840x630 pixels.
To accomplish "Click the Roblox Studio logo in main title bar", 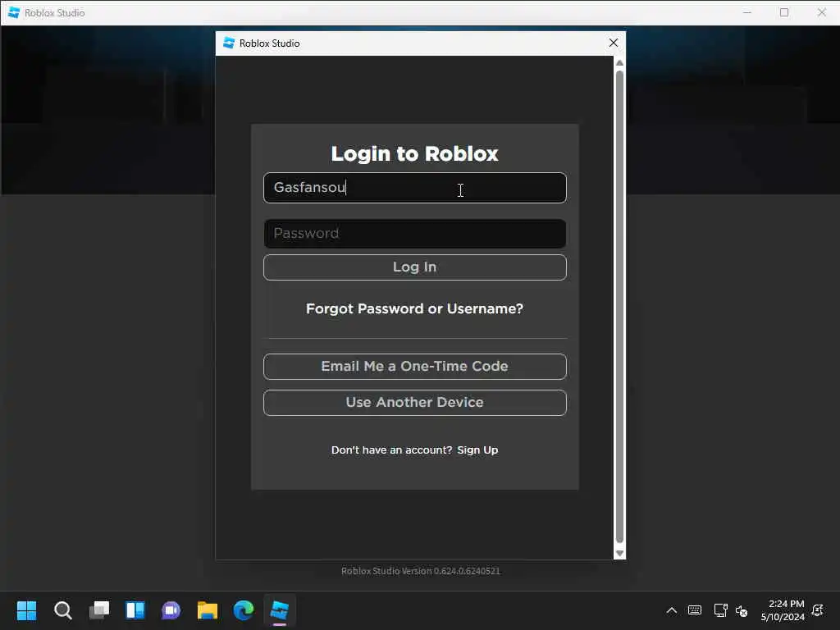I will pyautogui.click(x=14, y=12).
